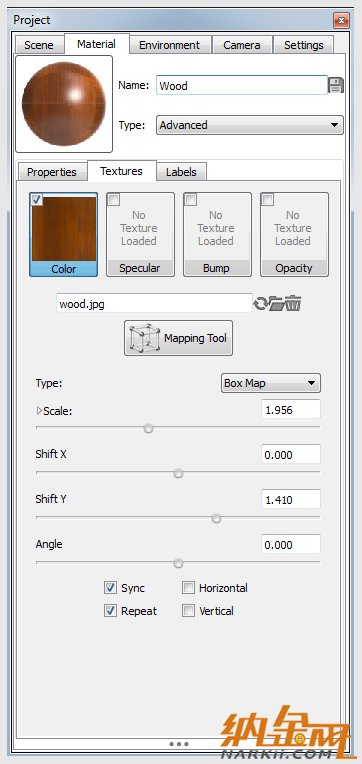
Task: Disable the Sync checkbox
Action: tap(110, 588)
